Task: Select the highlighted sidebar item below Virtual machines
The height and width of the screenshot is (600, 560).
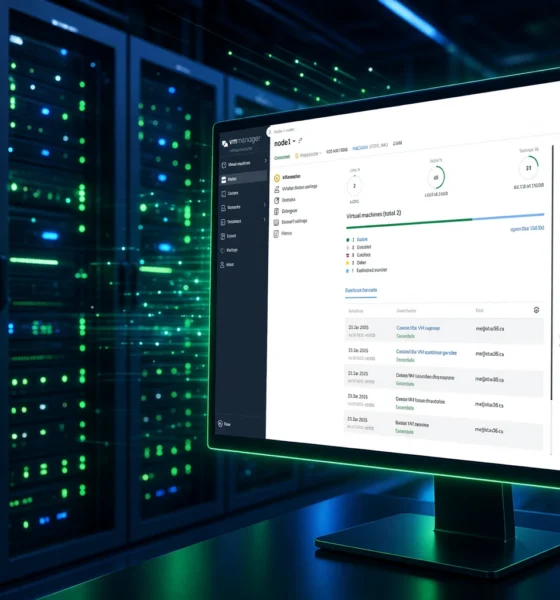Action: [x=243, y=178]
